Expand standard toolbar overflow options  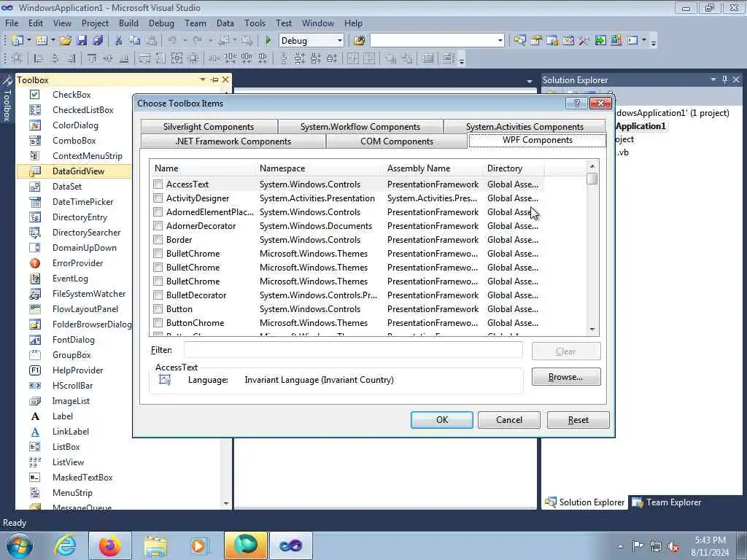pyautogui.click(x=654, y=42)
